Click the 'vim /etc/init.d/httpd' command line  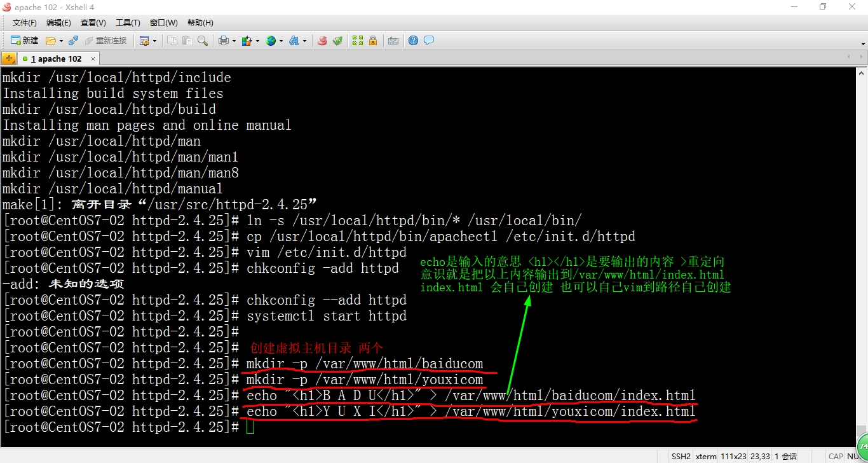326,252
